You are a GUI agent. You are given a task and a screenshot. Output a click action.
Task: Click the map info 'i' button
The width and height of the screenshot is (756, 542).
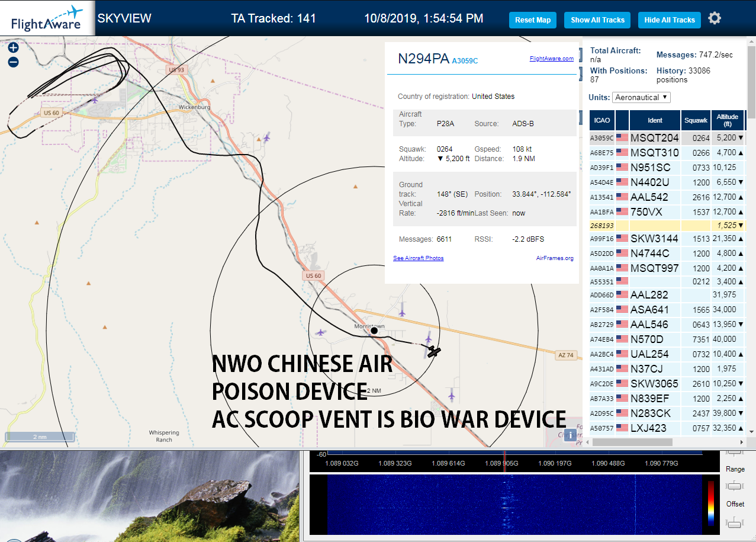point(570,435)
